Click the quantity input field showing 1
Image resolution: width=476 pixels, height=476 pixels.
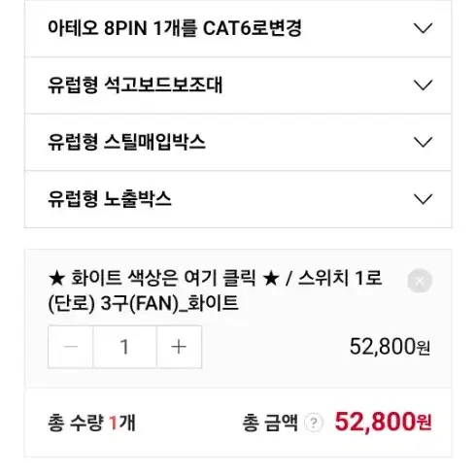pyautogui.click(x=124, y=347)
